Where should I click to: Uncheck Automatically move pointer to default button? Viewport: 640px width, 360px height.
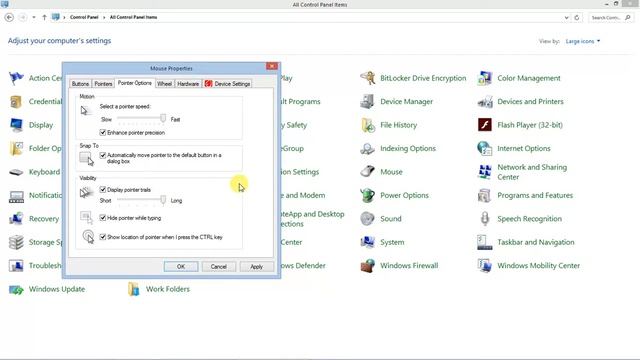(103, 155)
